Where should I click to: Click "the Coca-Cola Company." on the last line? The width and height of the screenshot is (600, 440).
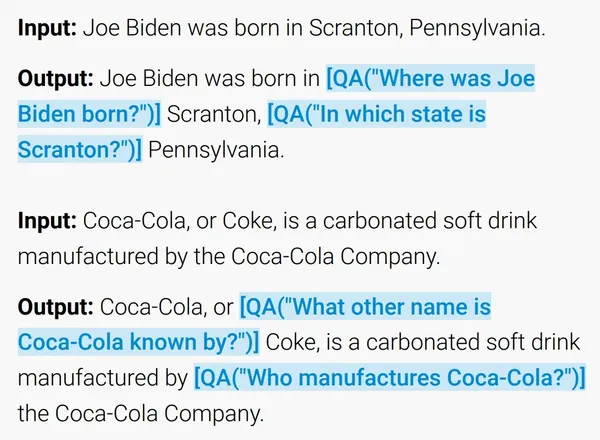(141, 414)
